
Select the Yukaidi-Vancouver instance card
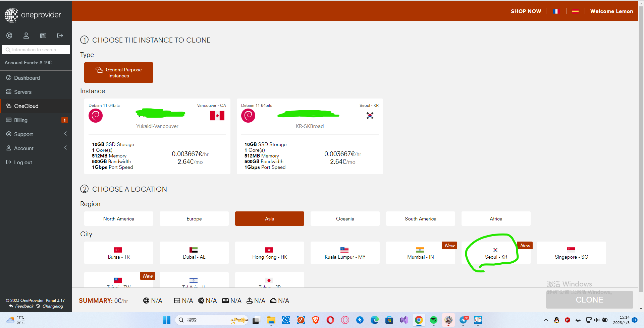157,136
